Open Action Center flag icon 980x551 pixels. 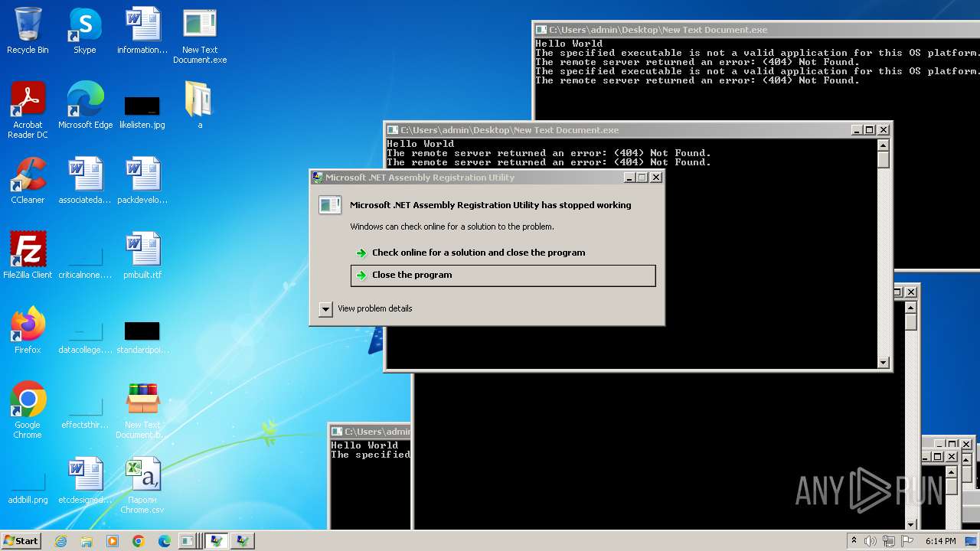[906, 541]
